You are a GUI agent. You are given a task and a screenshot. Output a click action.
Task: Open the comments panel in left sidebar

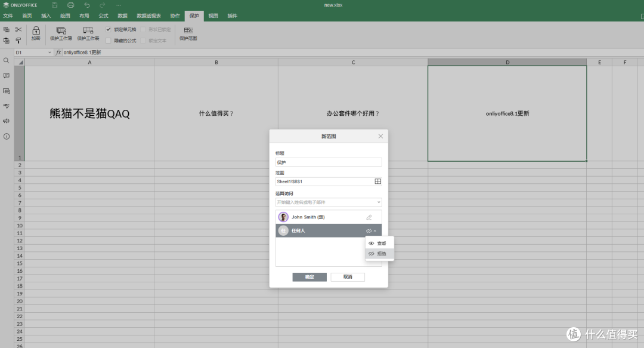[6, 76]
